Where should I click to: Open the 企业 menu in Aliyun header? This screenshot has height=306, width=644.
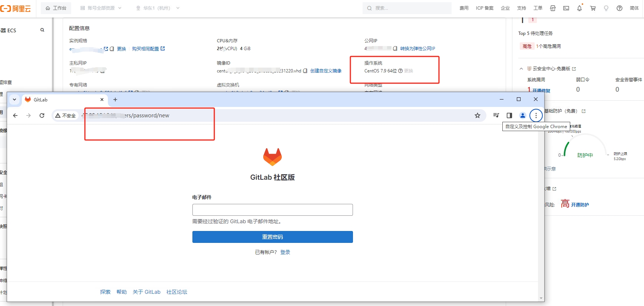(x=505, y=8)
